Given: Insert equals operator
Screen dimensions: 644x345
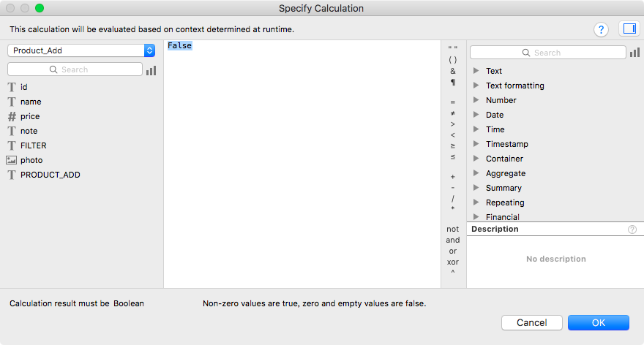Looking at the screenshot, I should point(452,102).
